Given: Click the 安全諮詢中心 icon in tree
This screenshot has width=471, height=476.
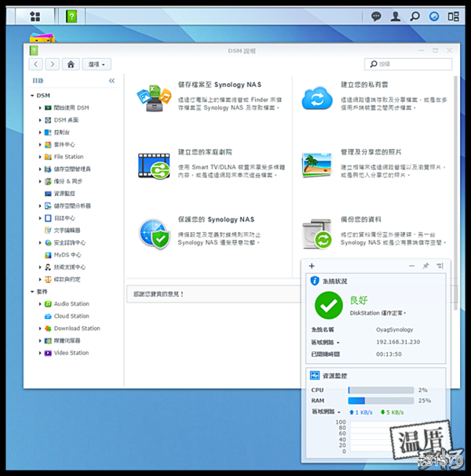Looking at the screenshot, I should [x=48, y=243].
